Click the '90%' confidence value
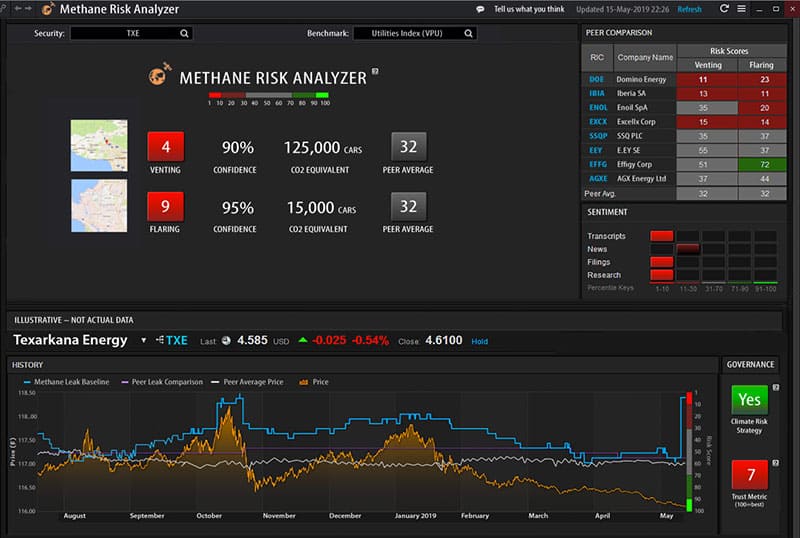Viewport: 800px width, 538px height. point(237,148)
